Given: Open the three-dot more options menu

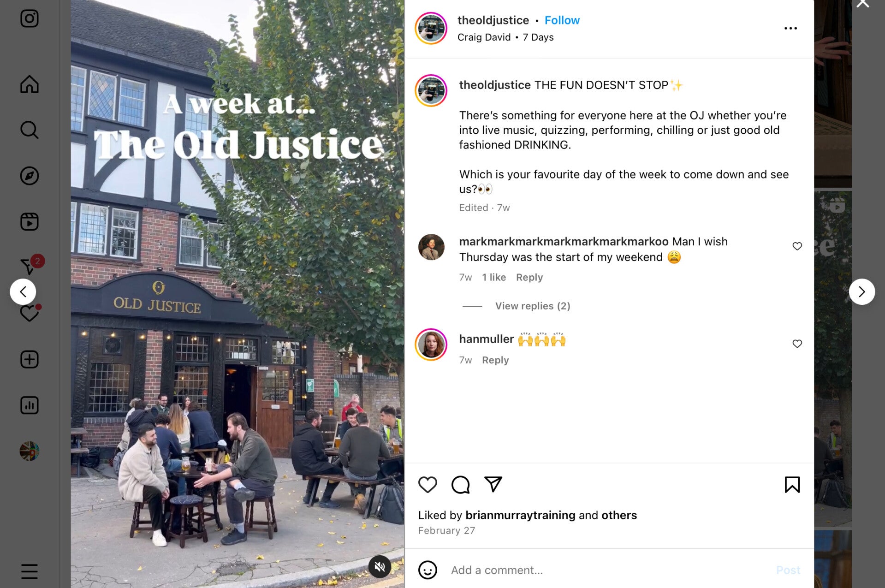Looking at the screenshot, I should click(790, 28).
